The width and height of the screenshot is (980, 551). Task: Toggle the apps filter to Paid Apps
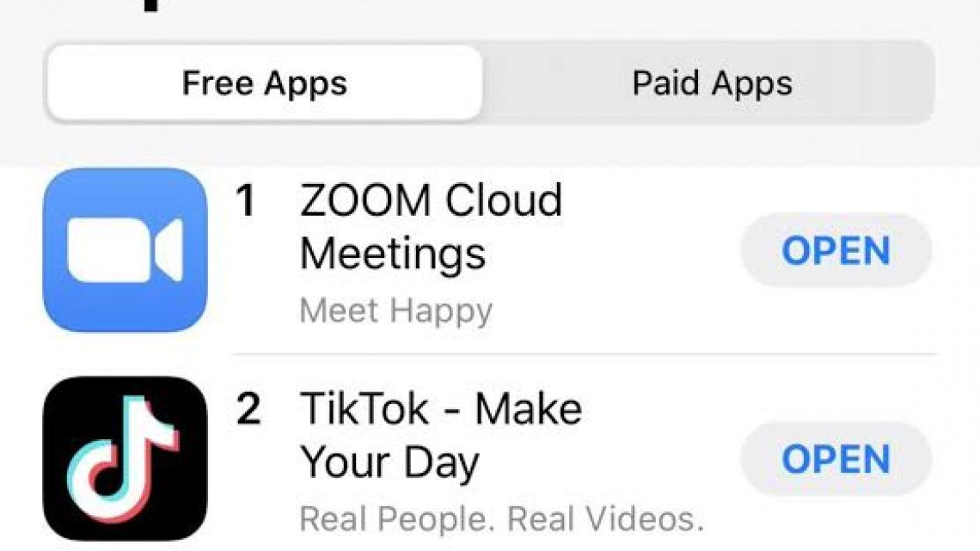pyautogui.click(x=712, y=83)
